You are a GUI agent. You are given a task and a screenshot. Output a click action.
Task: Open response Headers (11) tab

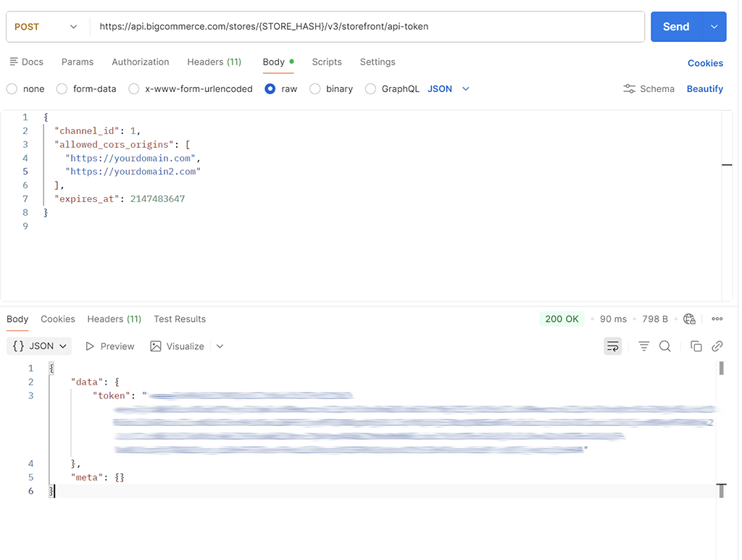point(114,319)
